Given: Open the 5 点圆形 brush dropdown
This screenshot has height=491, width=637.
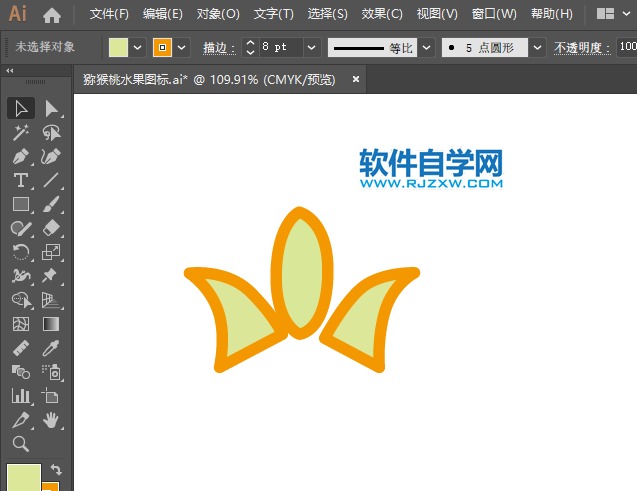Looking at the screenshot, I should (x=537, y=48).
